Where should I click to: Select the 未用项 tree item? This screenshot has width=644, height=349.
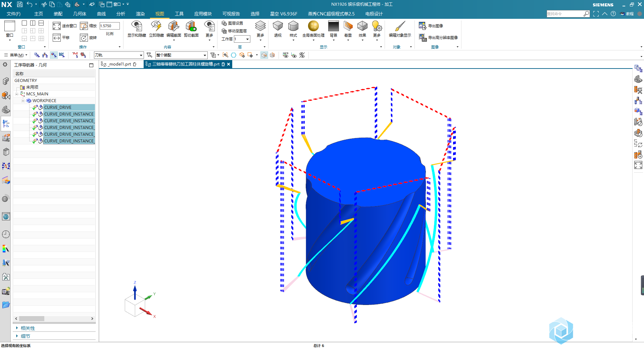(x=32, y=87)
